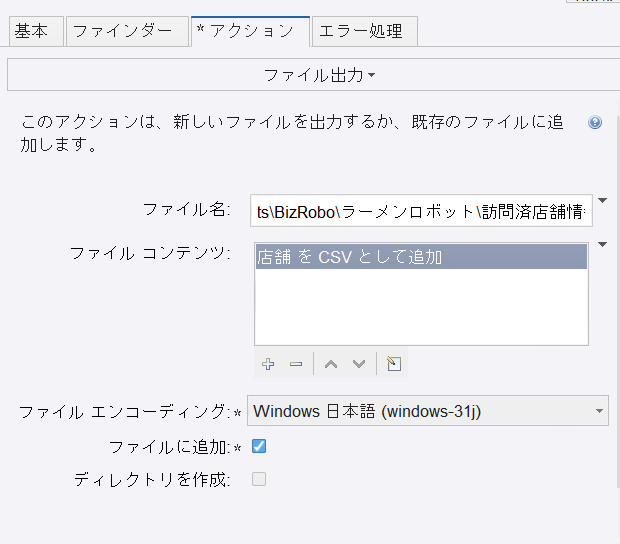Open the エラー処理 tab
The image size is (620, 544).
tap(365, 31)
